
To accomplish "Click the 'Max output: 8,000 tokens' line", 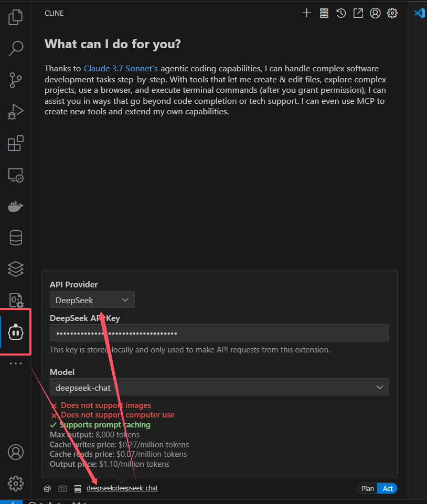I will tap(94, 435).
